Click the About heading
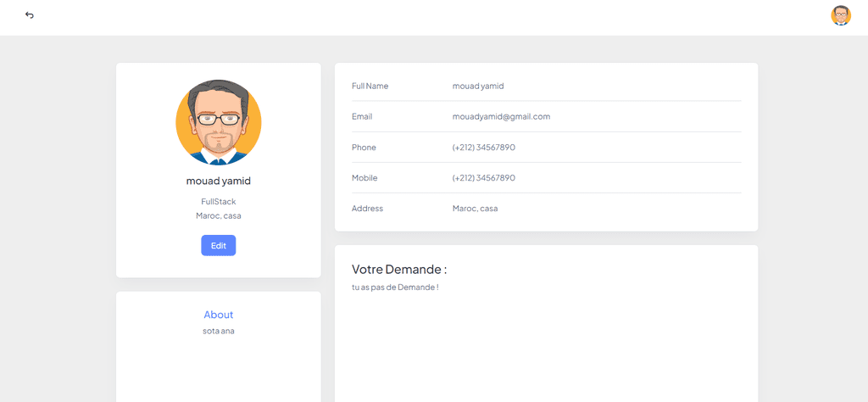Image resolution: width=868 pixels, height=402 pixels. pos(219,315)
